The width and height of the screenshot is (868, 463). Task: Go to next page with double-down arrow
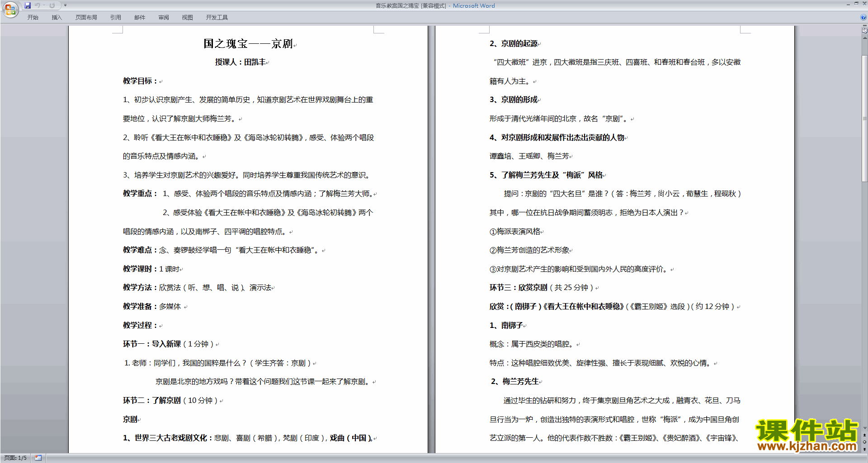(x=865, y=449)
